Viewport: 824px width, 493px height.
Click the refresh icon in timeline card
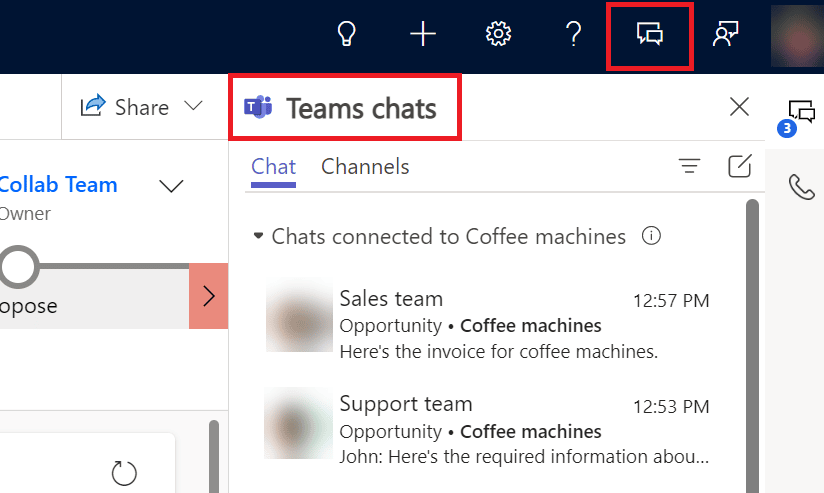pos(124,473)
